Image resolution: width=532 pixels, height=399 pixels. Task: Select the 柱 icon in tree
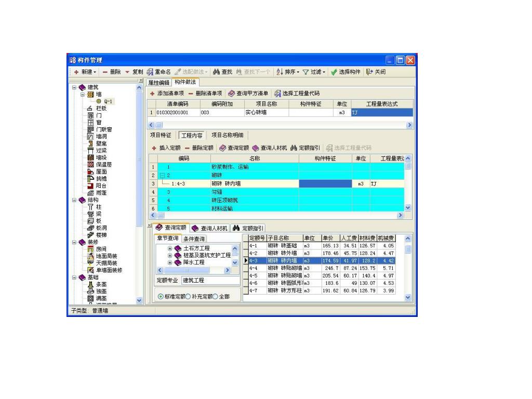[x=90, y=207]
